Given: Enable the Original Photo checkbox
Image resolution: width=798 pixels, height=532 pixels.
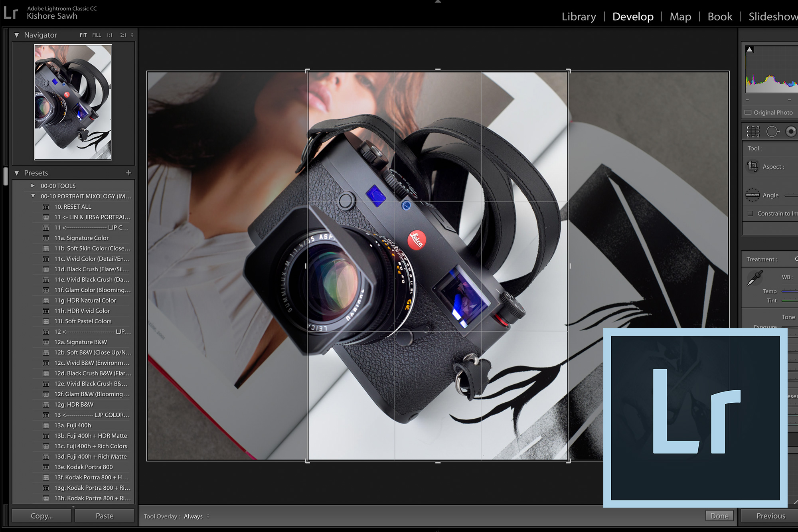Looking at the screenshot, I should (748, 112).
